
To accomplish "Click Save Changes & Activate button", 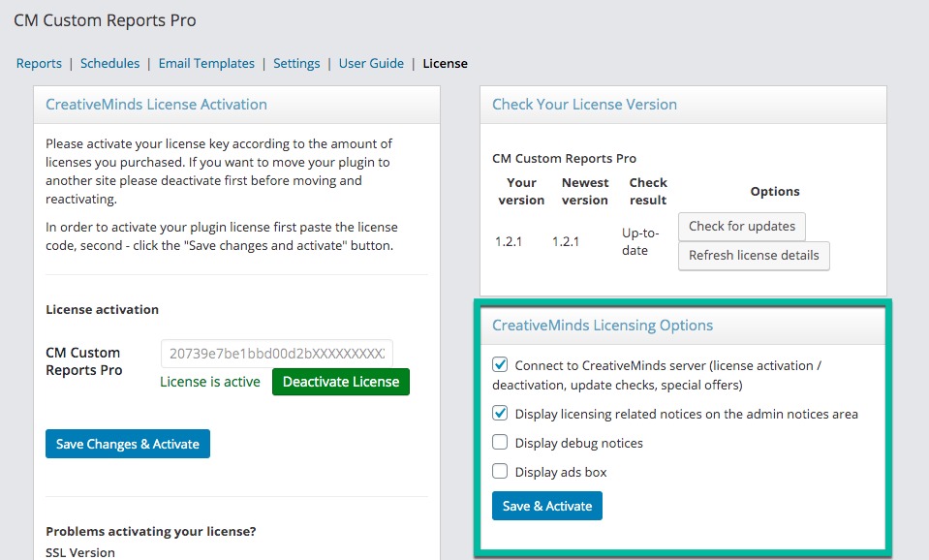I will click(x=127, y=444).
